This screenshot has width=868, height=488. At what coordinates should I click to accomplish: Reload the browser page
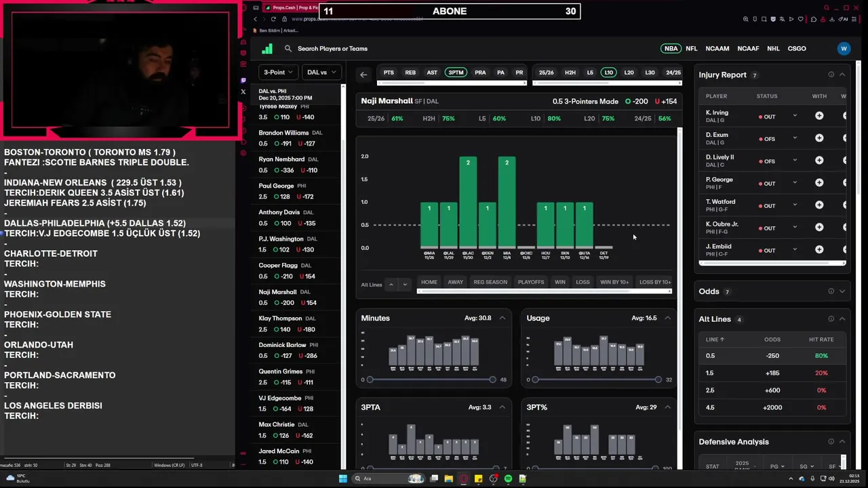(273, 19)
